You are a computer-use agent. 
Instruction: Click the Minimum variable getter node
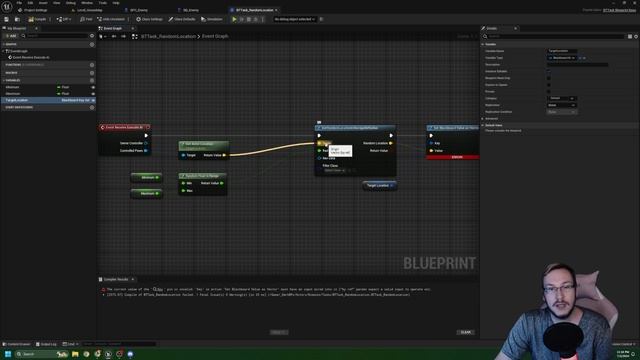click(x=147, y=178)
